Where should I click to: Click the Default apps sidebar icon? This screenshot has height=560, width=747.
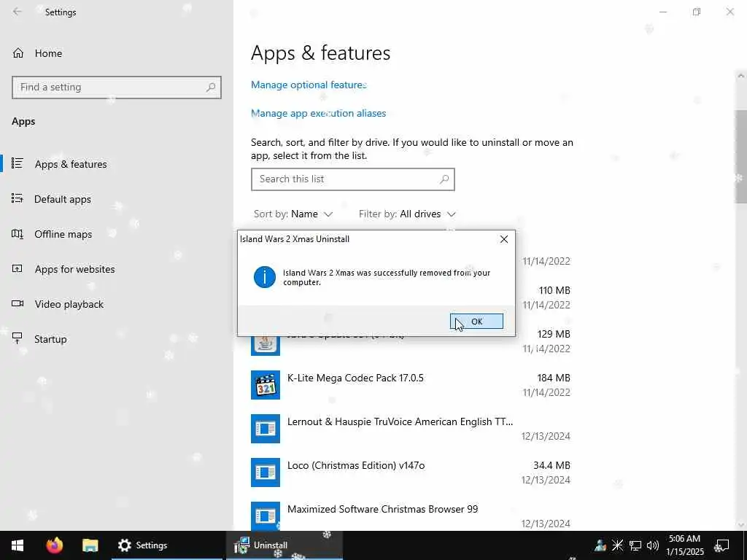[18, 198]
